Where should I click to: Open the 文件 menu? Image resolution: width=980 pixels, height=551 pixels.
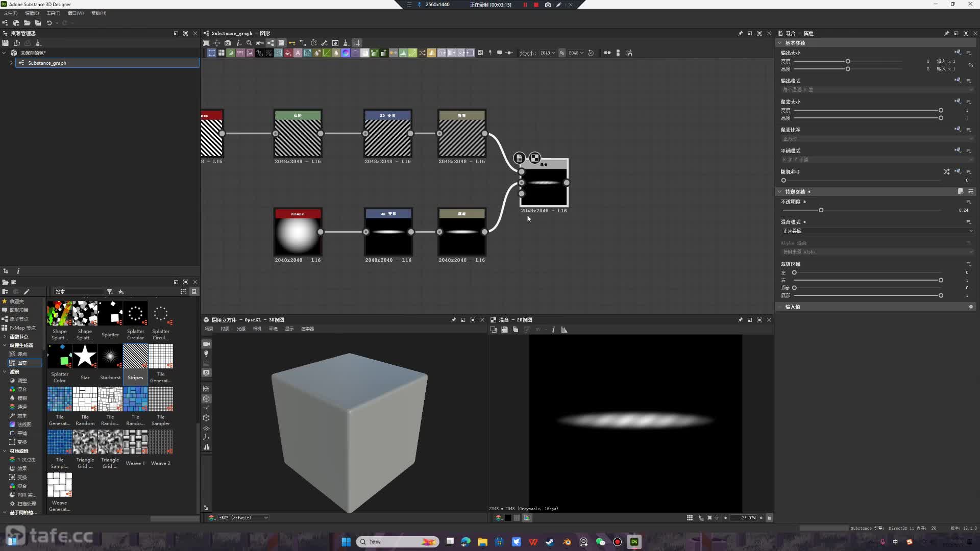coord(10,13)
